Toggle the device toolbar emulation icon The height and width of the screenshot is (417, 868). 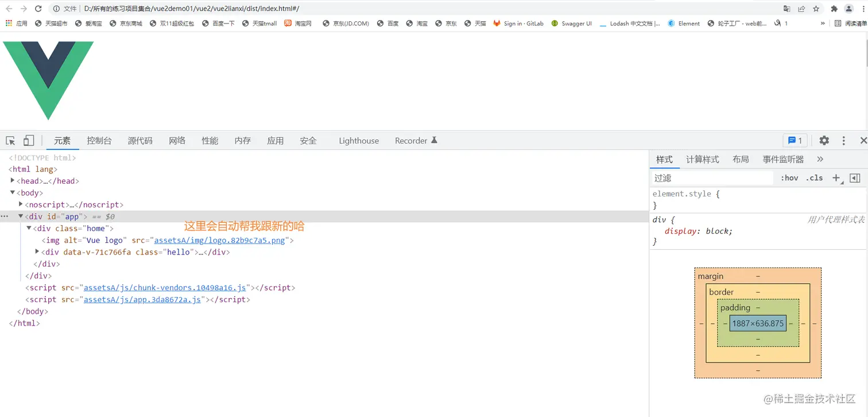(29, 141)
